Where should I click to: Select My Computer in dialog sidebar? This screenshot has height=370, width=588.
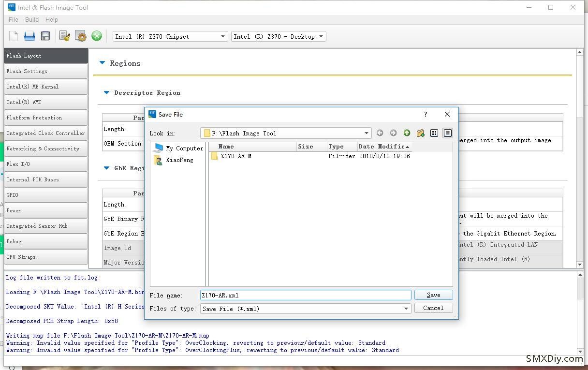point(178,148)
